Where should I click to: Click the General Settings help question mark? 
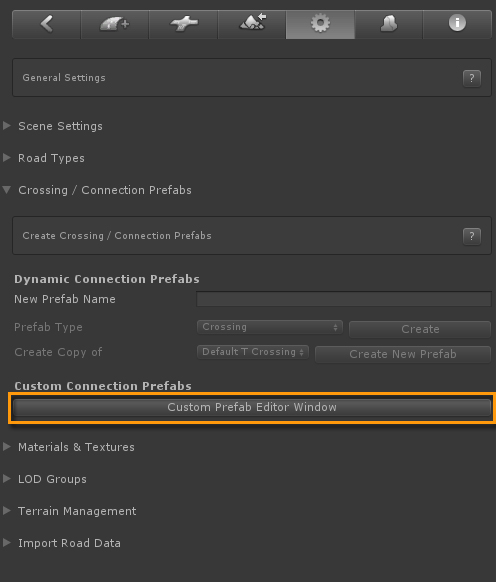pos(472,78)
